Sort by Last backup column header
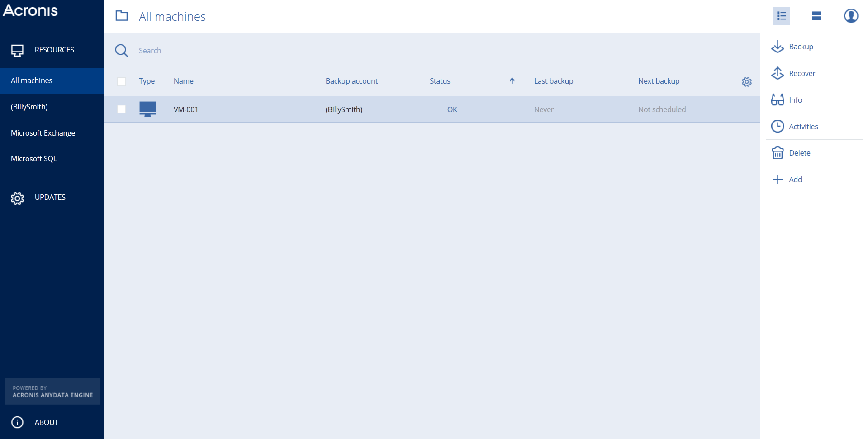This screenshot has width=868, height=439. click(553, 81)
